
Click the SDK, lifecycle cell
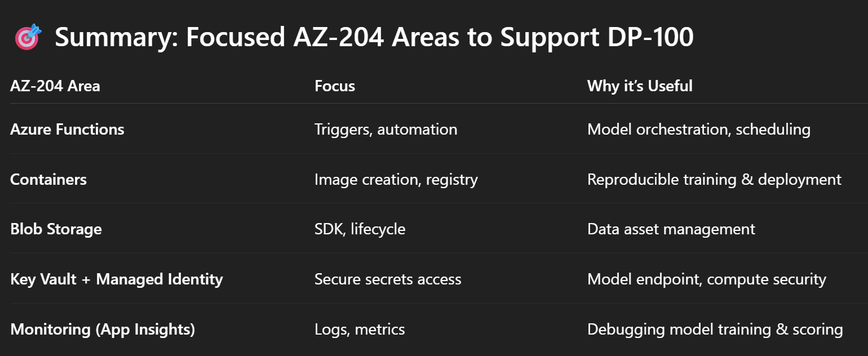click(360, 229)
